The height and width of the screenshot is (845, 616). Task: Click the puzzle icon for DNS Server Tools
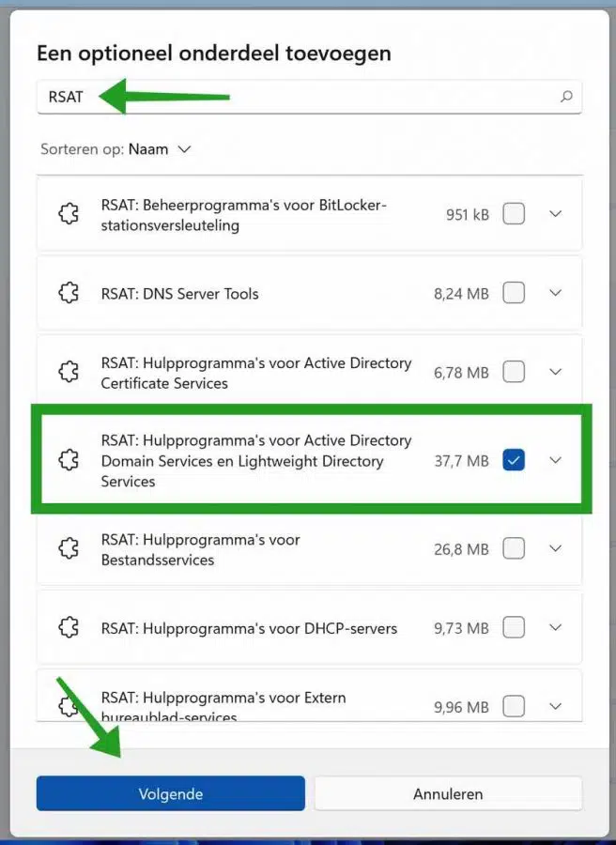pos(69,293)
